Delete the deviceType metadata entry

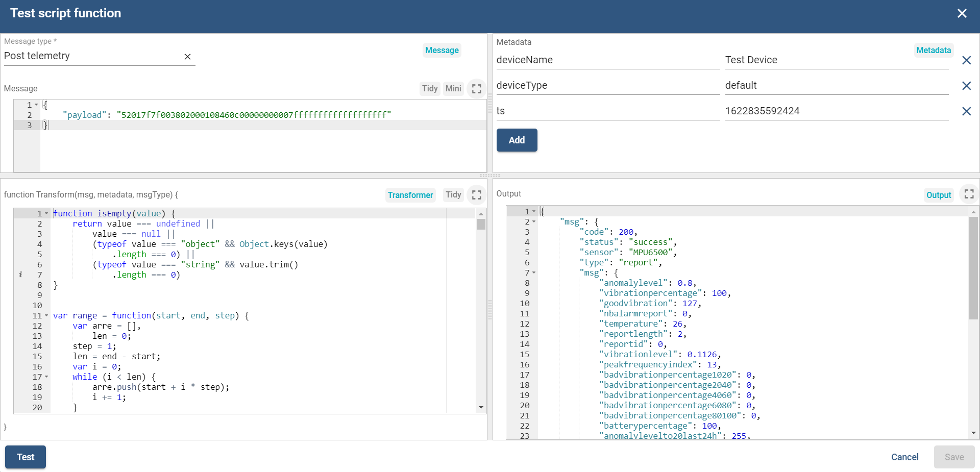click(x=967, y=86)
